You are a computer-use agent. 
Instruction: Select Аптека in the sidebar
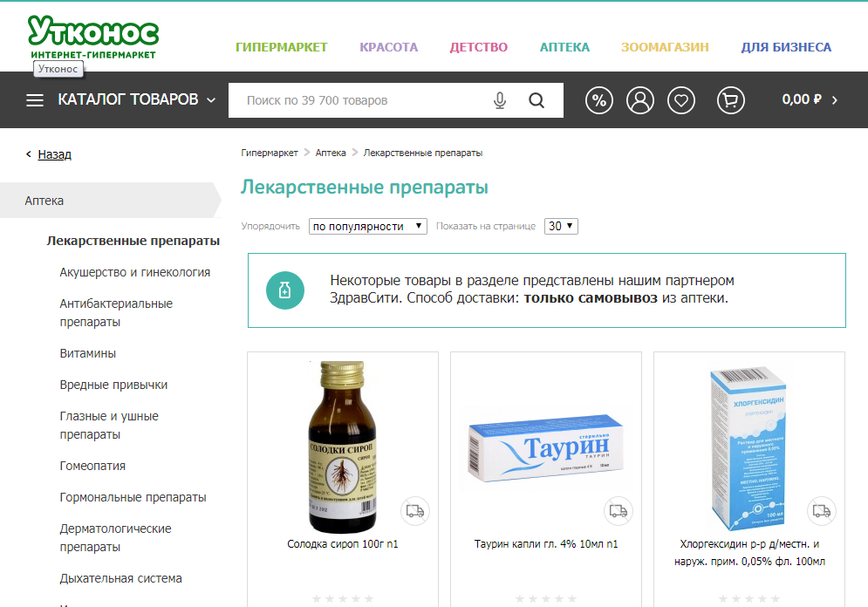click(110, 201)
